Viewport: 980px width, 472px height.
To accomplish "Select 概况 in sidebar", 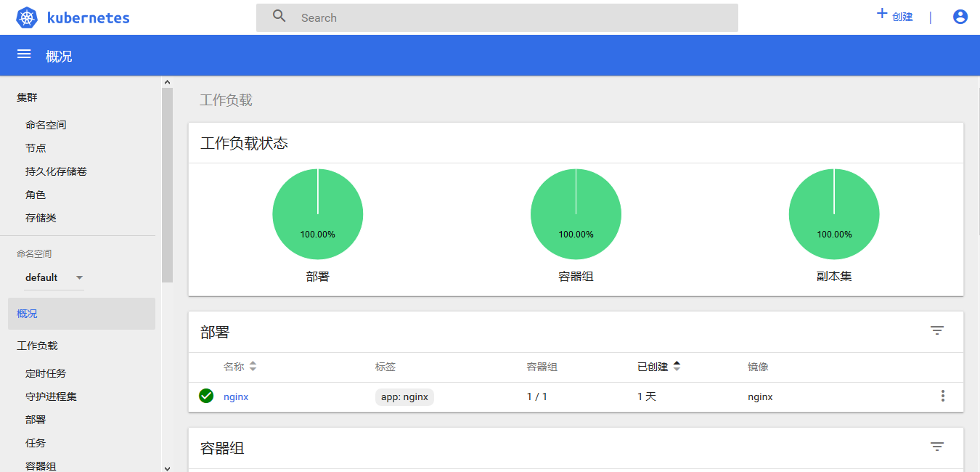I will tap(81, 314).
